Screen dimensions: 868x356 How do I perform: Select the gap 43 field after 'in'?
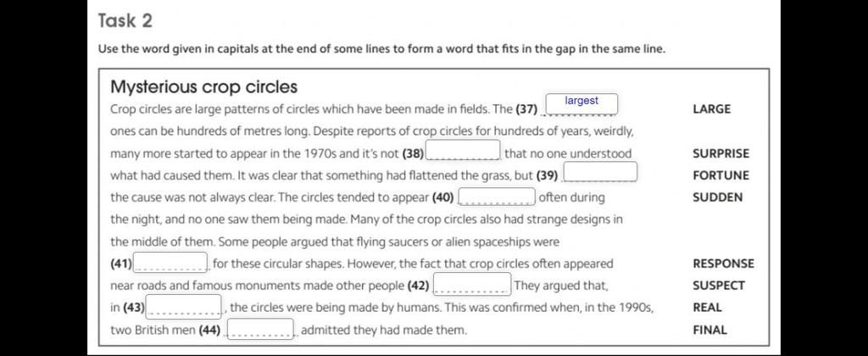click(184, 306)
